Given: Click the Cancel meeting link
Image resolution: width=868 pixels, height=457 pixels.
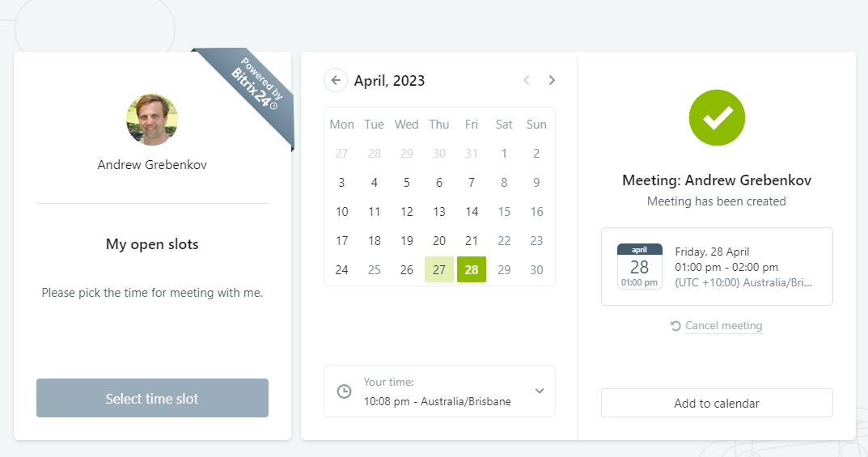Looking at the screenshot, I should coord(723,326).
